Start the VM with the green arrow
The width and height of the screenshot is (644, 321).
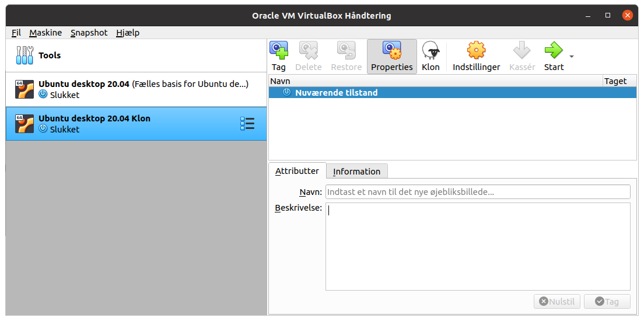tap(554, 50)
